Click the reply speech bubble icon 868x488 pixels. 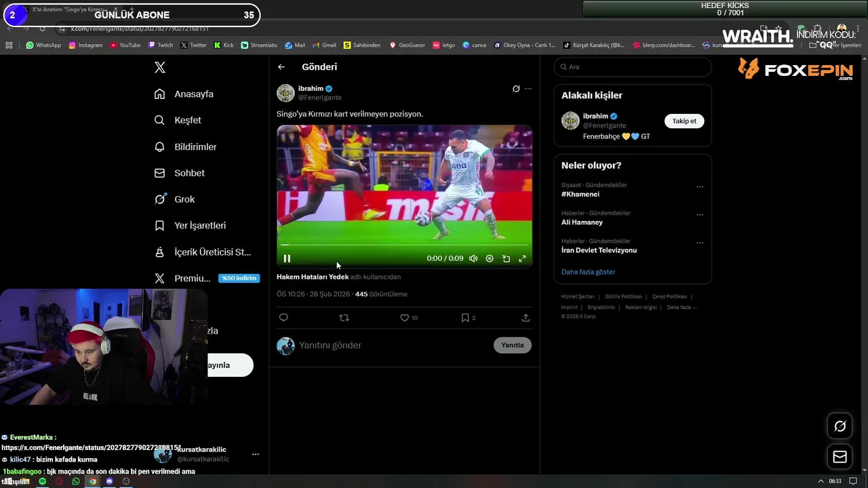tap(283, 317)
